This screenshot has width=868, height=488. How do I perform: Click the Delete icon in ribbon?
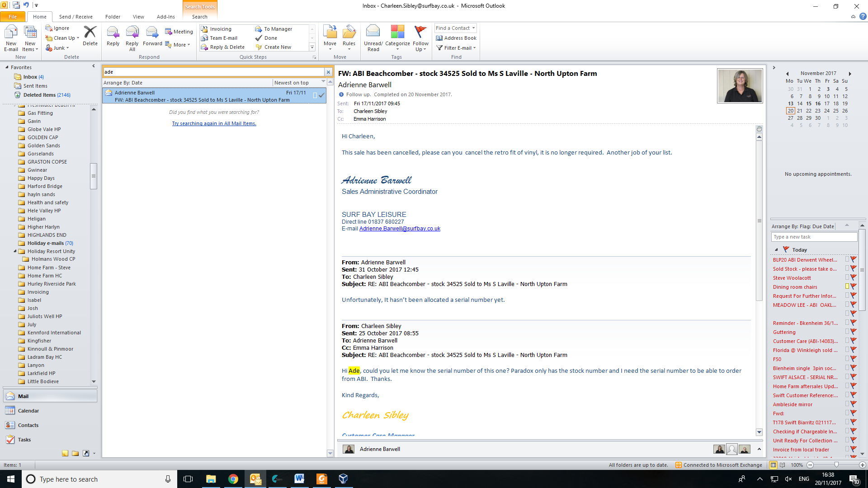[x=90, y=33]
